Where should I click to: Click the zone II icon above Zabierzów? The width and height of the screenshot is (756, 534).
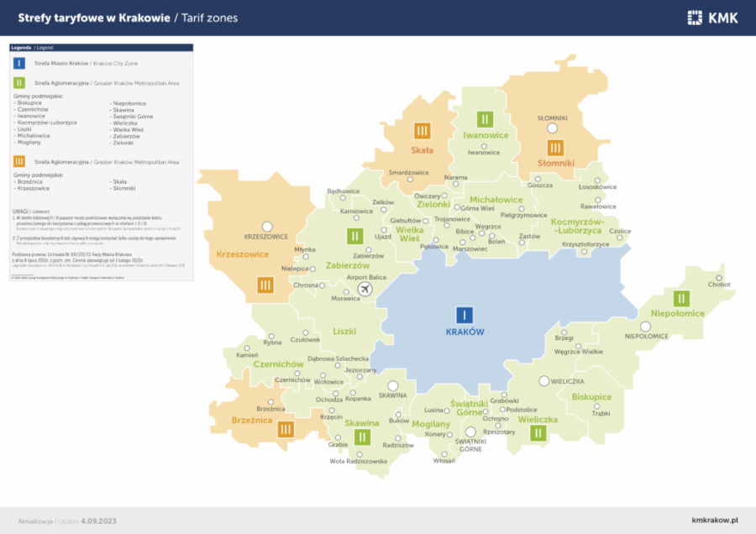point(355,236)
